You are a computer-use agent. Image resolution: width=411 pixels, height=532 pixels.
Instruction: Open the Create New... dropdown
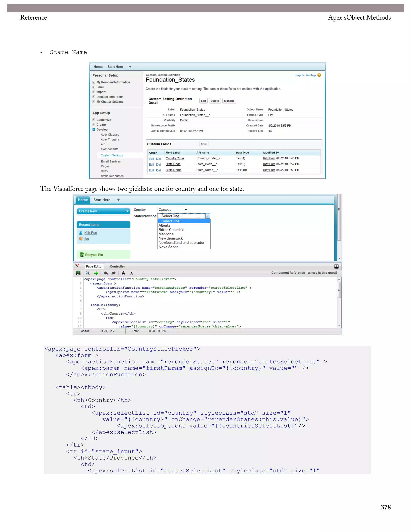[x=104, y=211]
